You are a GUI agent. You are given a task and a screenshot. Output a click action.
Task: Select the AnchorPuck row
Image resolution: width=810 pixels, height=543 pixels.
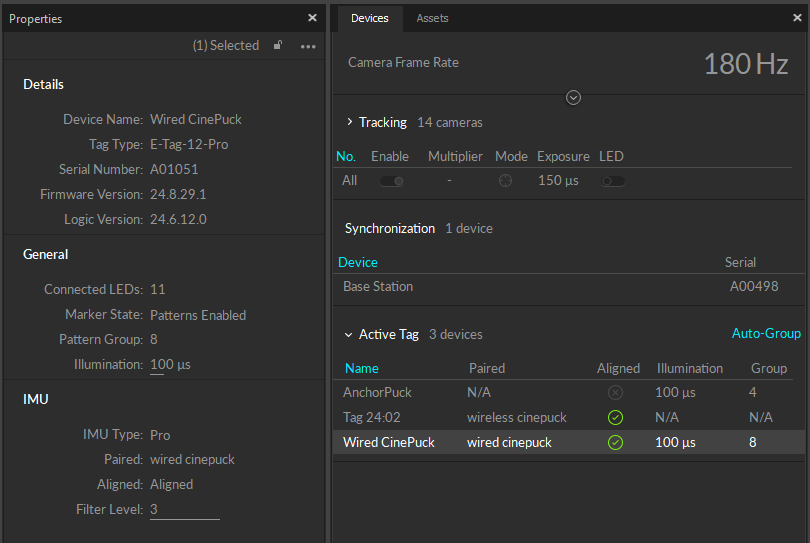pos(377,393)
